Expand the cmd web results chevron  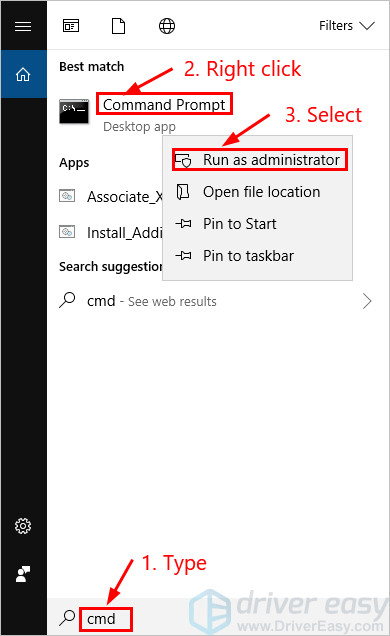pos(367,301)
